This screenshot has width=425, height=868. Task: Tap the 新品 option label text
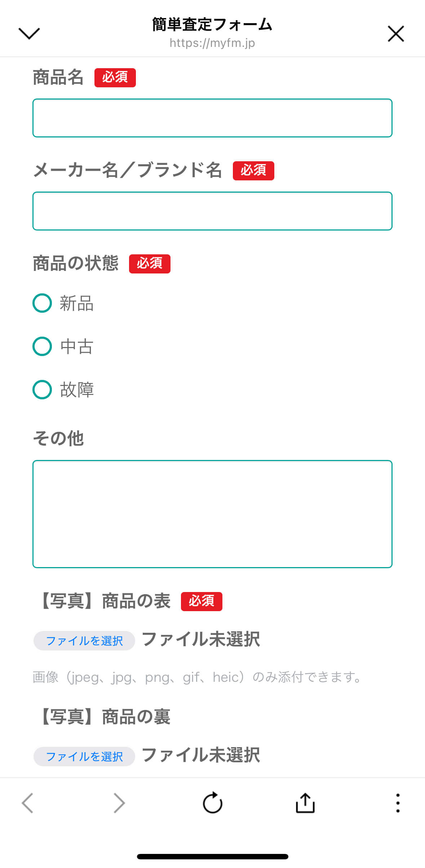click(x=77, y=303)
